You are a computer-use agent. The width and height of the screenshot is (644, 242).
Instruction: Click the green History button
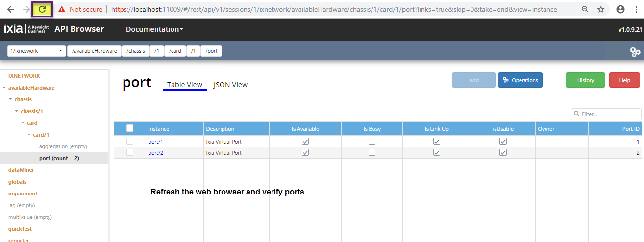tap(585, 80)
